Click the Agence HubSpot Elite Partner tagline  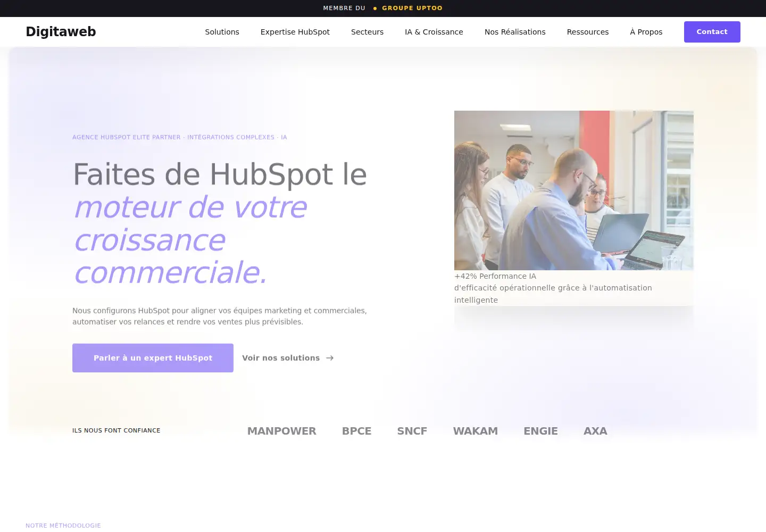pyautogui.click(x=180, y=137)
